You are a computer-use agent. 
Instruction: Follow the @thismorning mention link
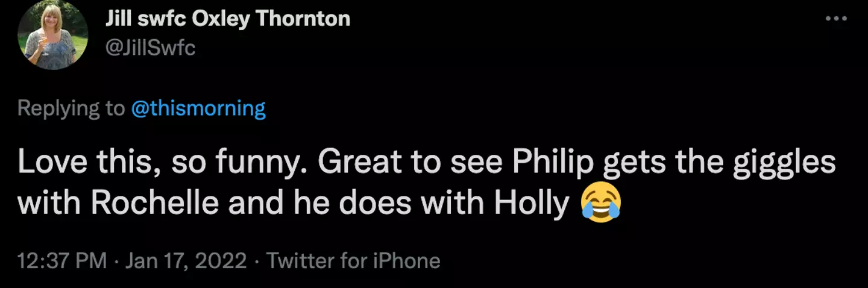pyautogui.click(x=198, y=108)
